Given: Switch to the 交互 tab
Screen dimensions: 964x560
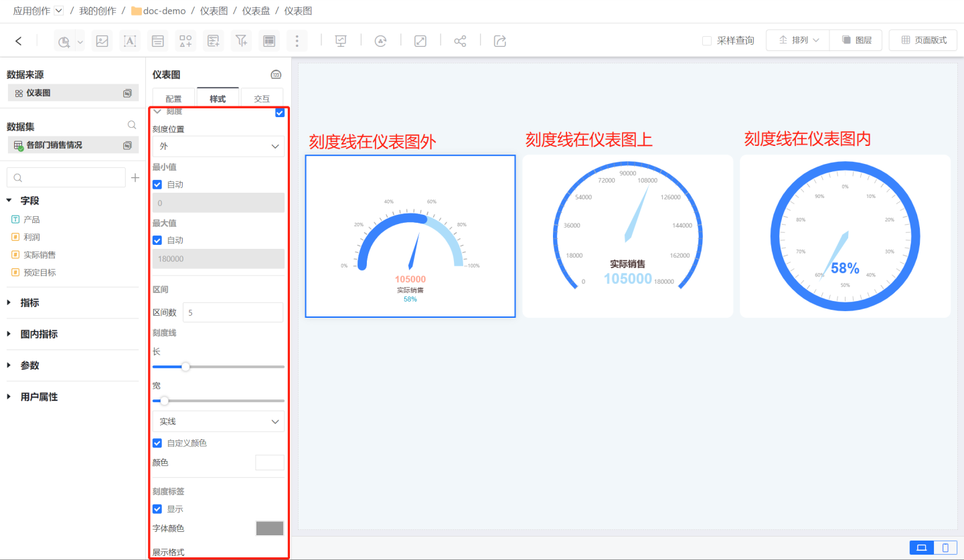Looking at the screenshot, I should (x=262, y=98).
